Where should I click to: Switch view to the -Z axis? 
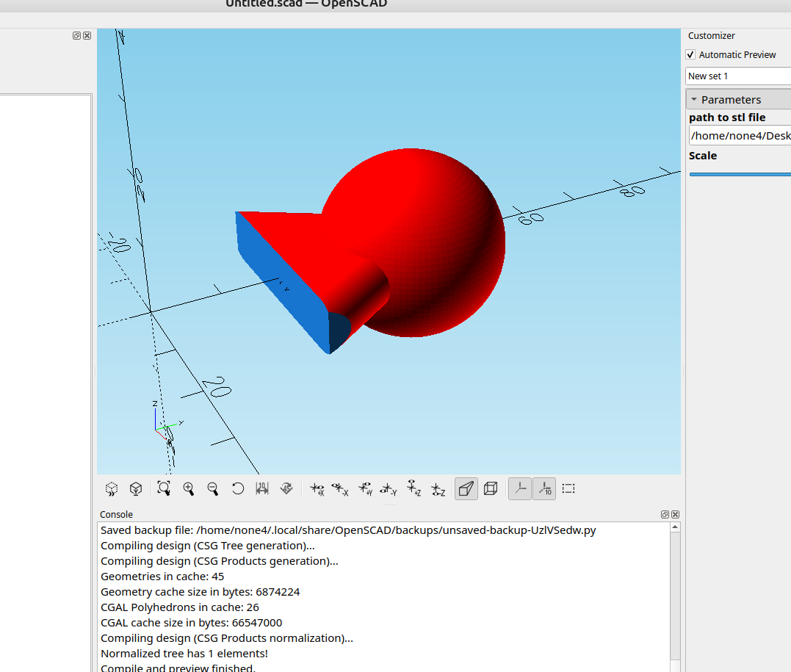click(x=438, y=488)
